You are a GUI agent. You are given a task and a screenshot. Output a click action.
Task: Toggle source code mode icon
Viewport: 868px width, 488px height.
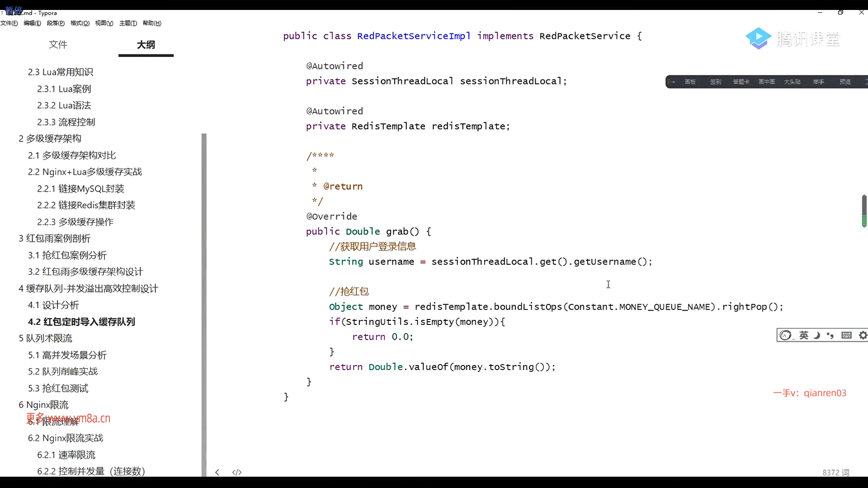pos(237,472)
